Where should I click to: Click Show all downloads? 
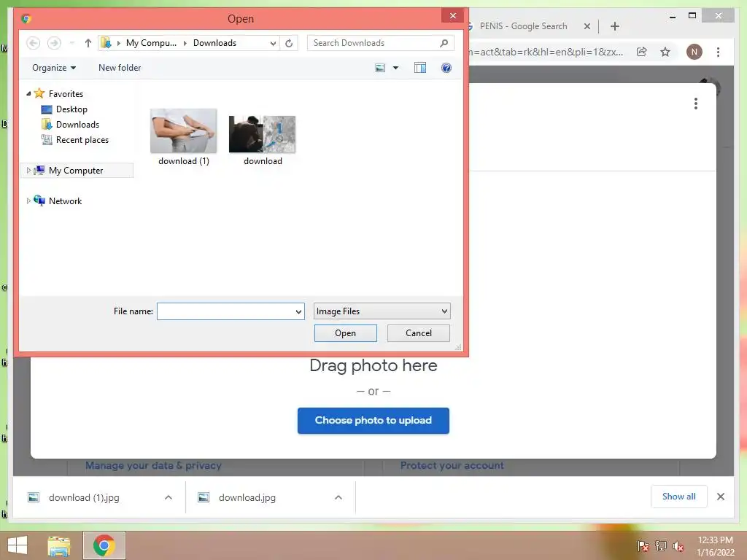(x=678, y=497)
